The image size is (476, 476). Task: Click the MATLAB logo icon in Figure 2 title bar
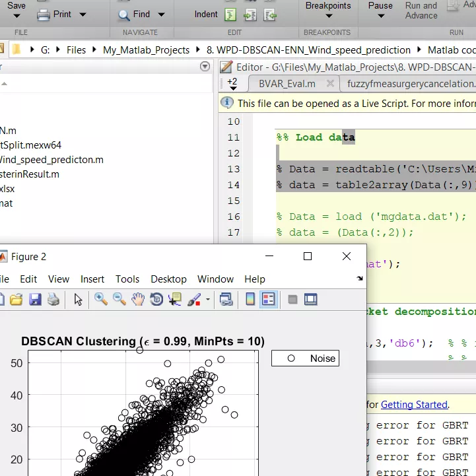pos(3,257)
